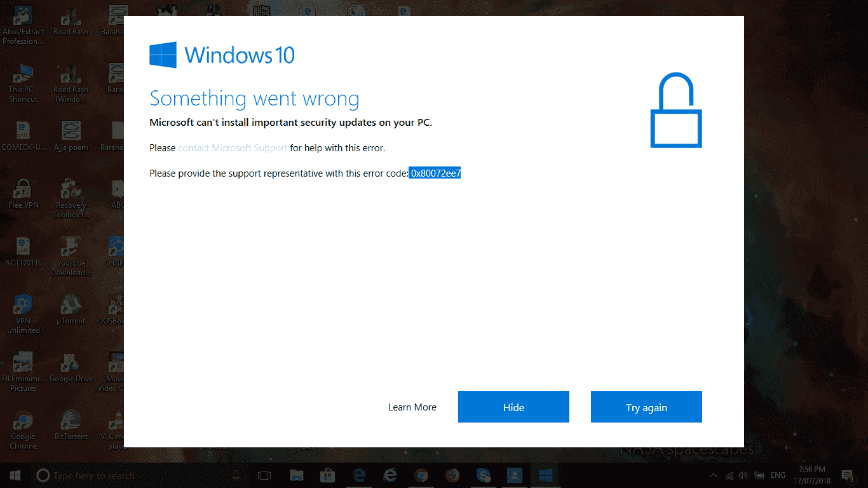Launch Firefox from the taskbar
868x488 pixels.
(x=452, y=475)
